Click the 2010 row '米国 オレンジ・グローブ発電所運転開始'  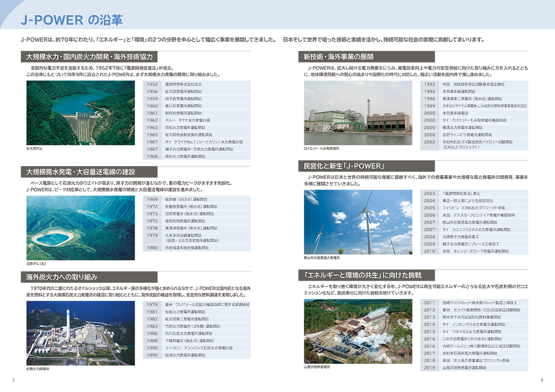474,251
